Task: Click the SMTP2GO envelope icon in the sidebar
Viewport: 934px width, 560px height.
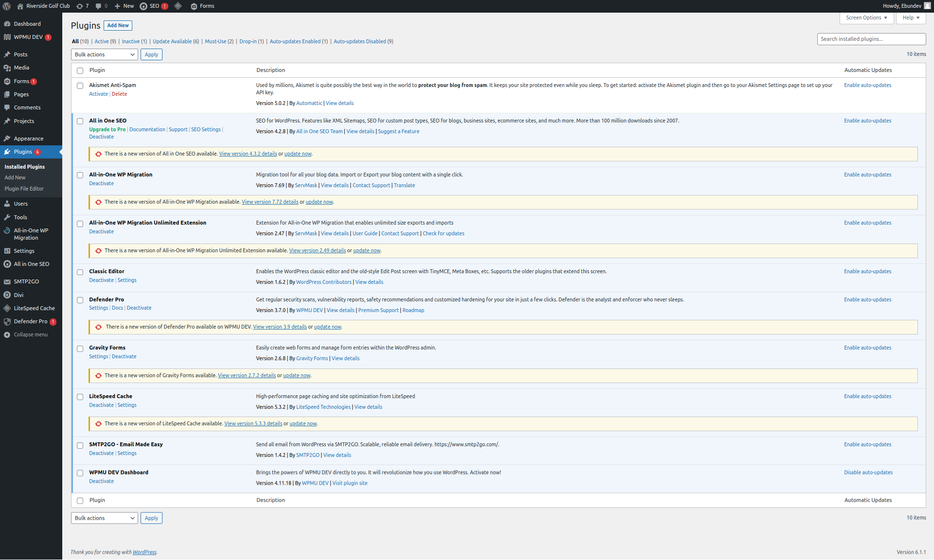Action: [x=7, y=281]
